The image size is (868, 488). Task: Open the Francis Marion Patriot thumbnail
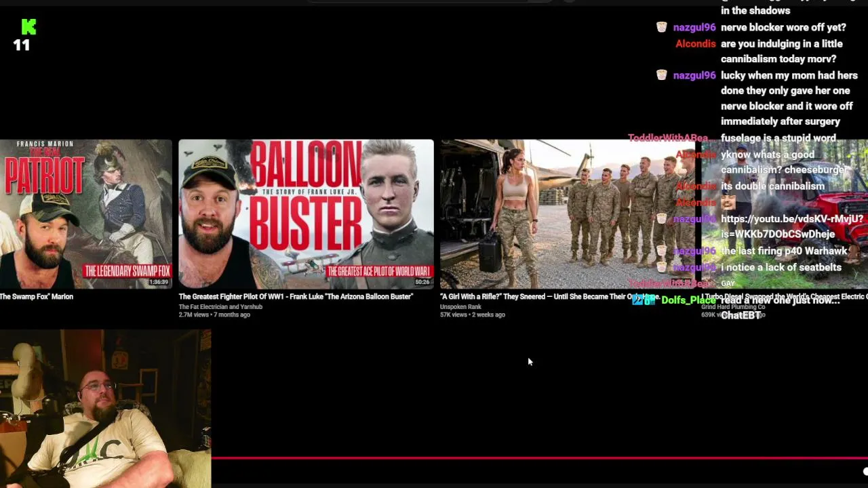[86, 214]
